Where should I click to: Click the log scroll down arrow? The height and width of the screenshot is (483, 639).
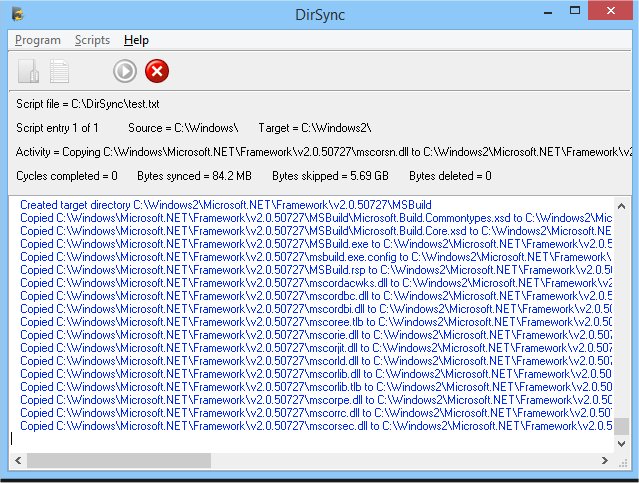tap(621, 443)
